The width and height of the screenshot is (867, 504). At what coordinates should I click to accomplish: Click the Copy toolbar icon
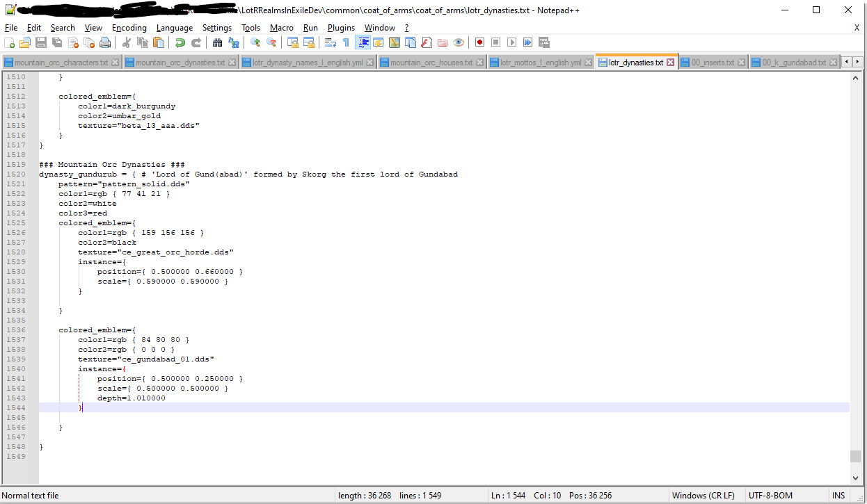143,42
